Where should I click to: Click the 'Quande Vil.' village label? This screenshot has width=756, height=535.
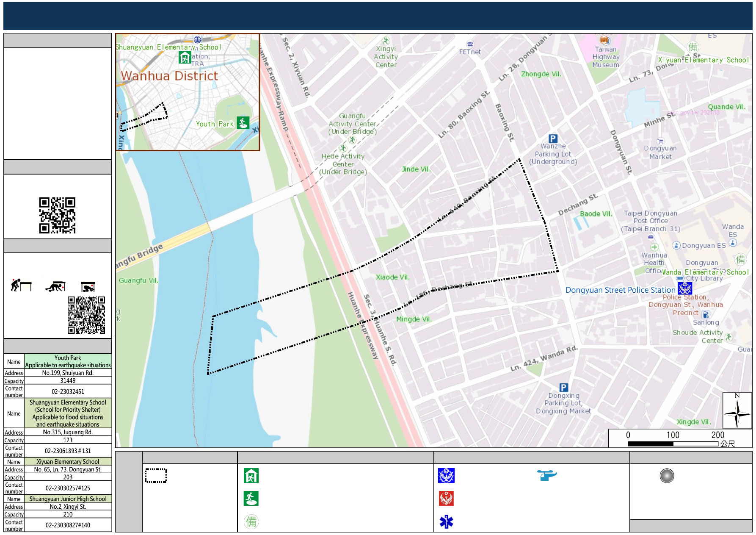pos(726,107)
